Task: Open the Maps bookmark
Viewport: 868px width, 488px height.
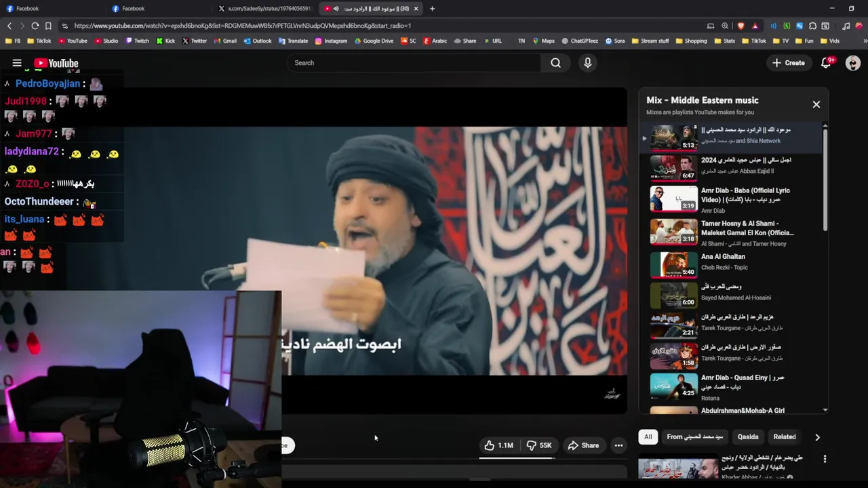Action: pyautogui.click(x=543, y=41)
